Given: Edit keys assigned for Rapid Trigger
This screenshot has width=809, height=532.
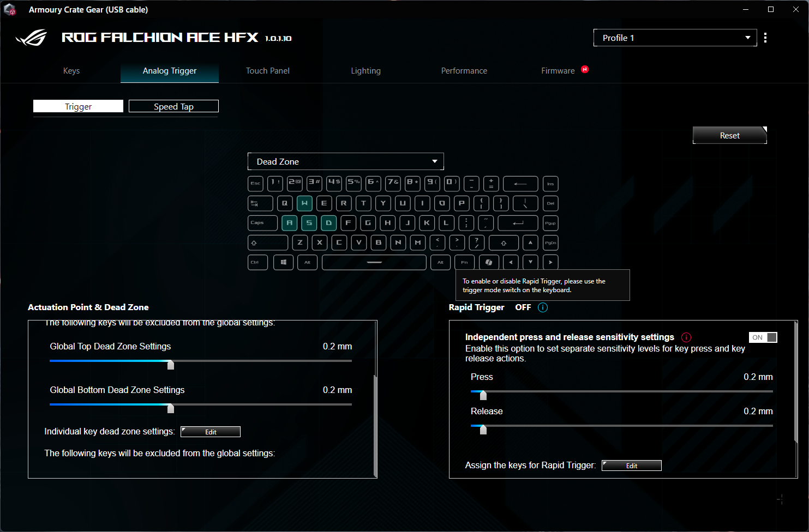Looking at the screenshot, I should pos(632,465).
